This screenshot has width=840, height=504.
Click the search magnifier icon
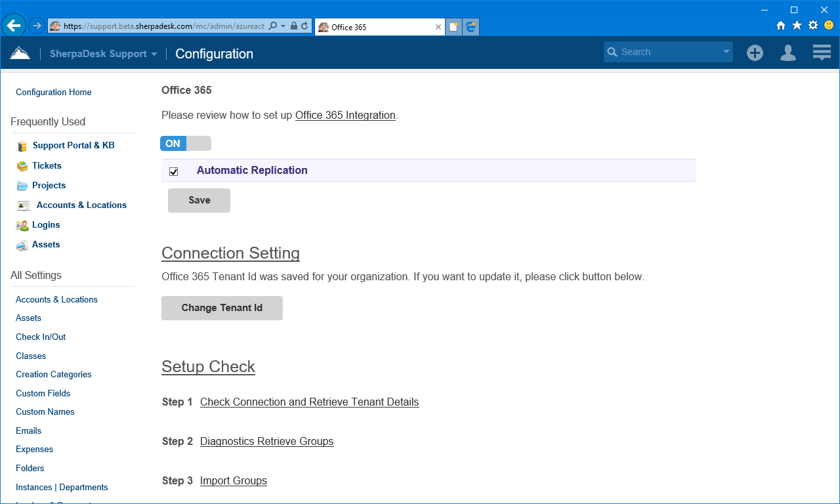click(x=612, y=52)
